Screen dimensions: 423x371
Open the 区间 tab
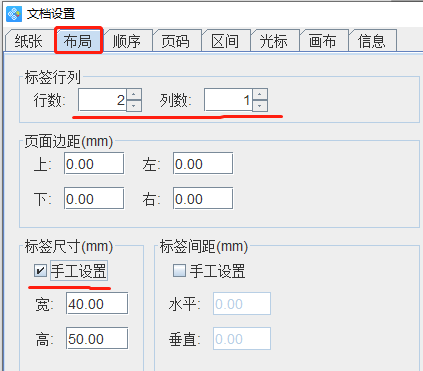tap(225, 41)
